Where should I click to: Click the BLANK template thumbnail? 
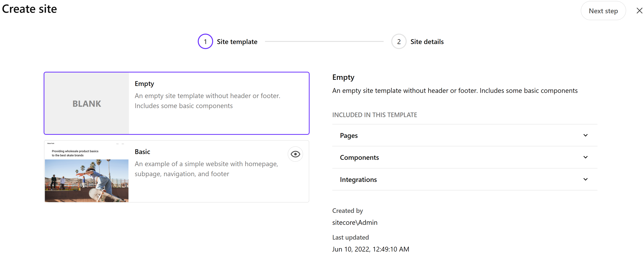[x=86, y=103]
